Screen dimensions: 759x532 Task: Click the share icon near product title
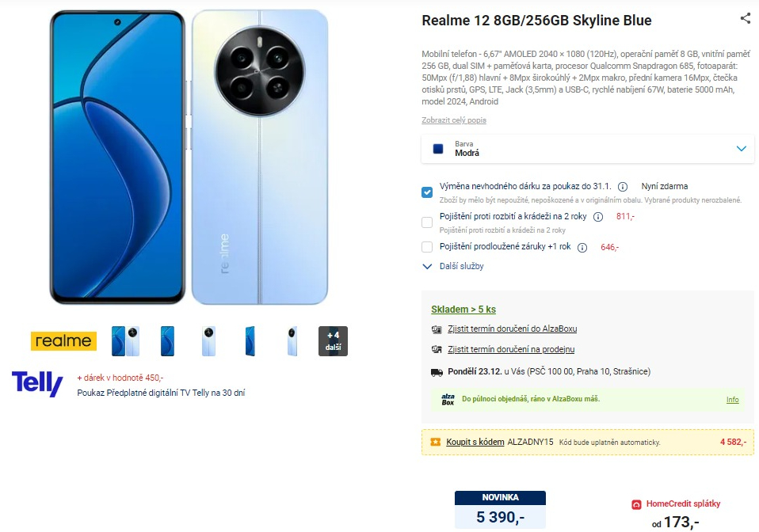pos(746,18)
